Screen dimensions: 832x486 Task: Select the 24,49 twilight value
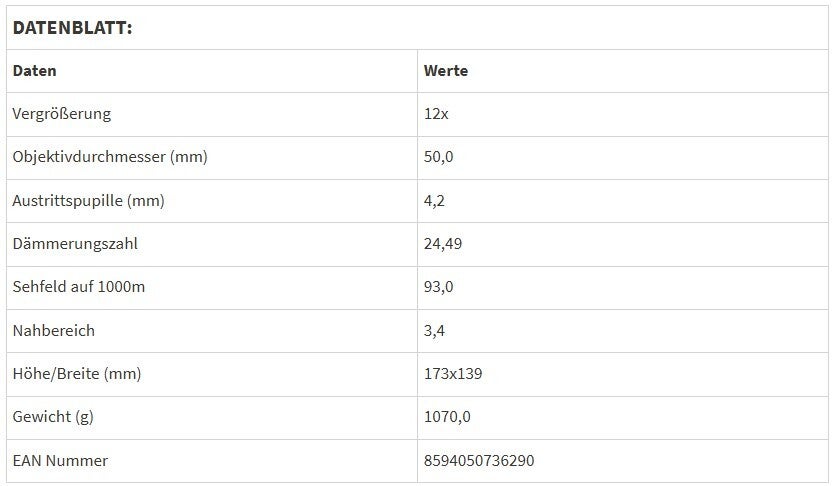point(443,244)
